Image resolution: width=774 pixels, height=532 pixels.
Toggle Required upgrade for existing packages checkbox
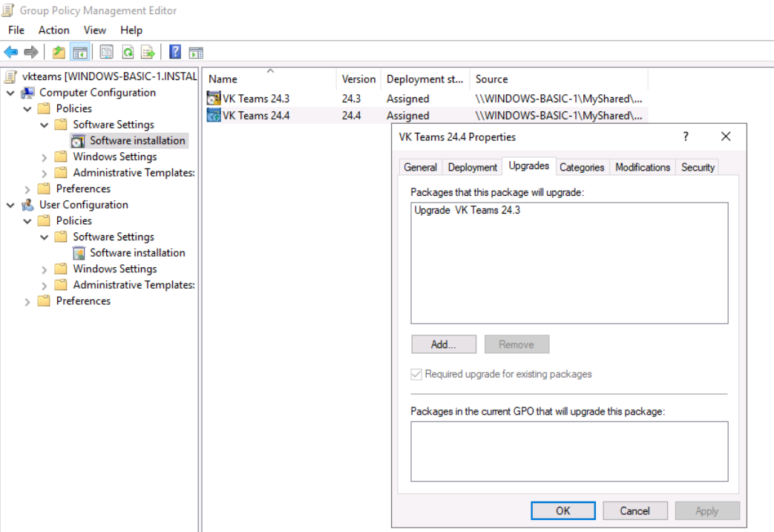click(x=417, y=374)
